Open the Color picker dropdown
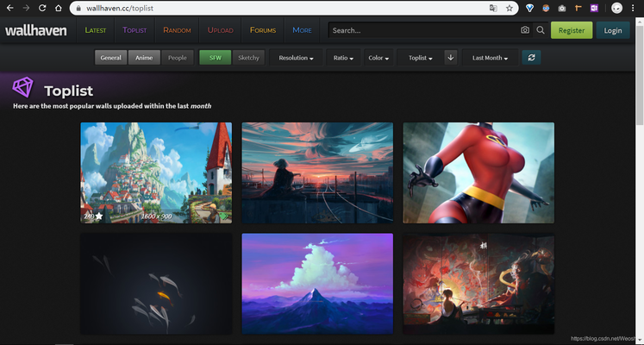This screenshot has width=644, height=345. [x=378, y=58]
